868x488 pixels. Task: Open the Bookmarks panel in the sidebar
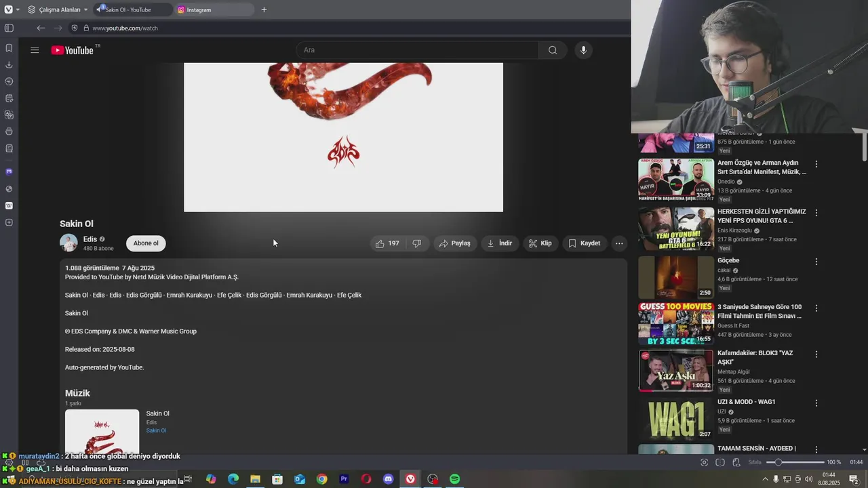[9, 48]
